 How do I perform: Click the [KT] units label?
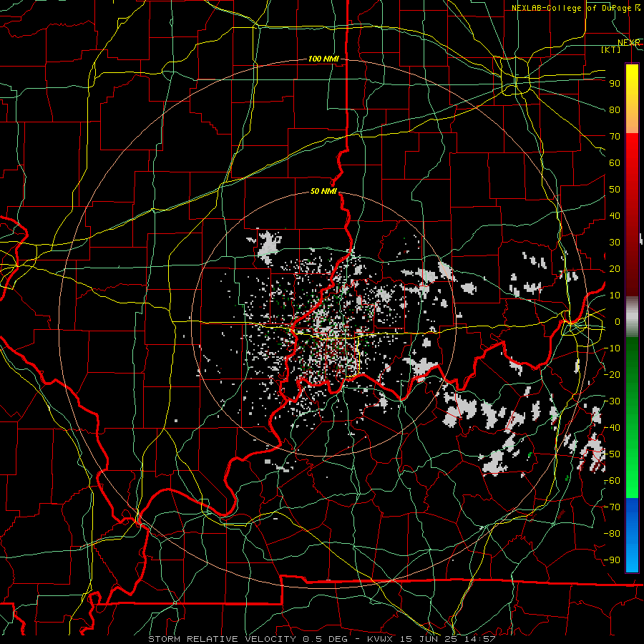610,49
